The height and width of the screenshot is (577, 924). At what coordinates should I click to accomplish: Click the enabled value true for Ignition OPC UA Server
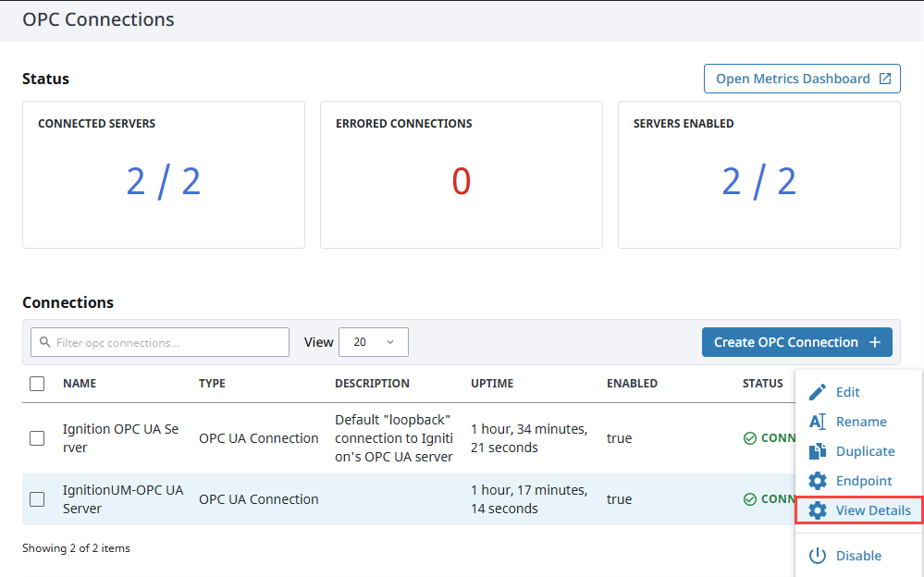pos(620,438)
